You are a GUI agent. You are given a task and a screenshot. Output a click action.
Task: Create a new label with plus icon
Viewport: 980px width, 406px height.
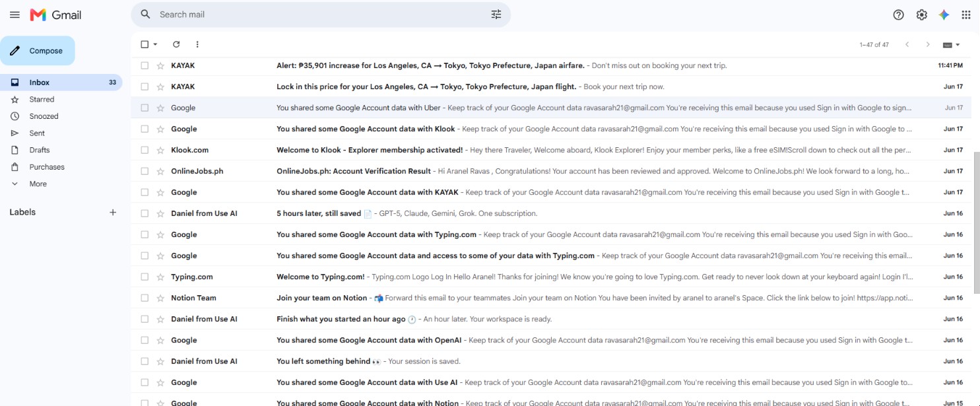pyautogui.click(x=113, y=212)
